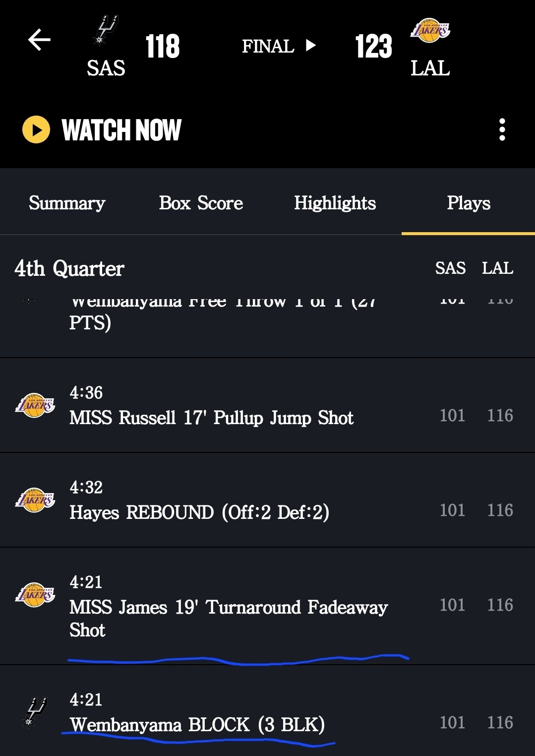Tap the Spurs score 118

point(162,47)
